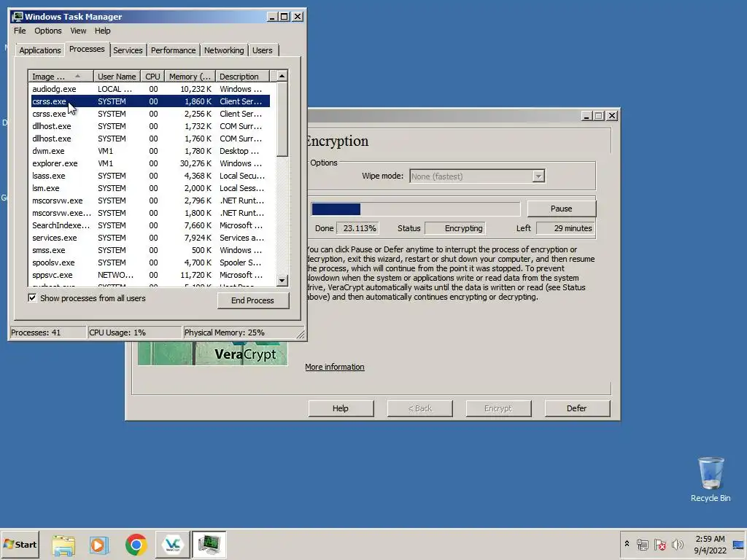Launch Windows Media Player from taskbar

click(x=99, y=545)
